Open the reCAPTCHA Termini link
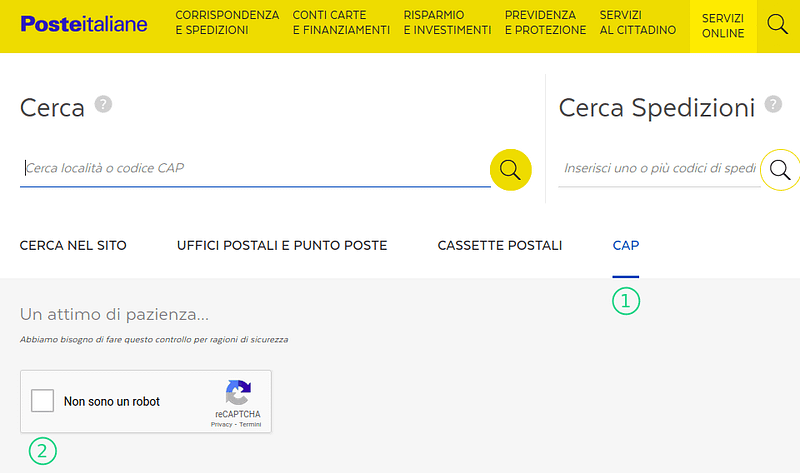The height and width of the screenshot is (473, 800). pyautogui.click(x=250, y=425)
